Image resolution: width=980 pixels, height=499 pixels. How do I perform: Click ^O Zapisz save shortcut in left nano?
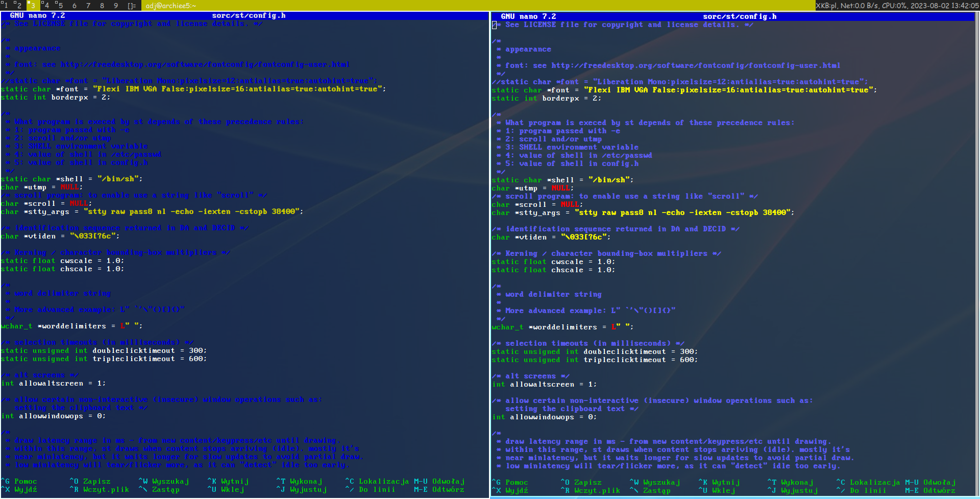coord(90,481)
